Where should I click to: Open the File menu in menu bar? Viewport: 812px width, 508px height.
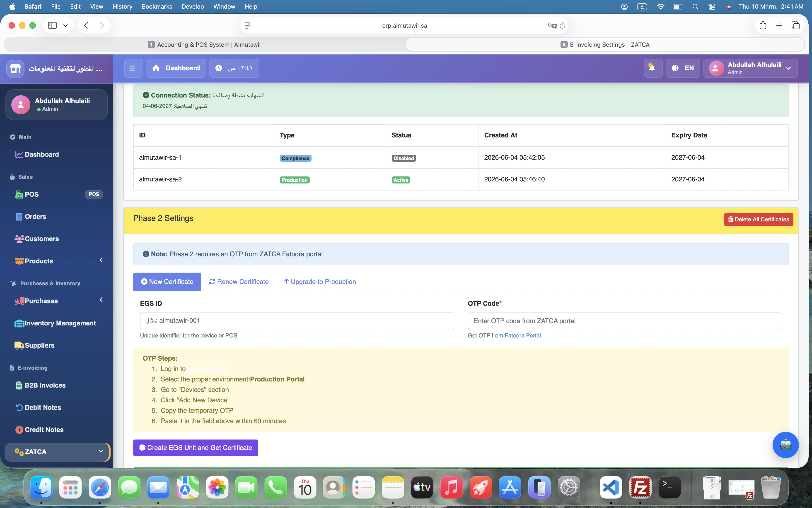point(56,7)
